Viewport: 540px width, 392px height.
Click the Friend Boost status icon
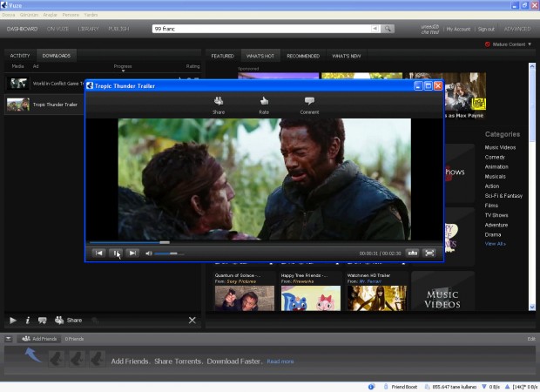[386, 387]
